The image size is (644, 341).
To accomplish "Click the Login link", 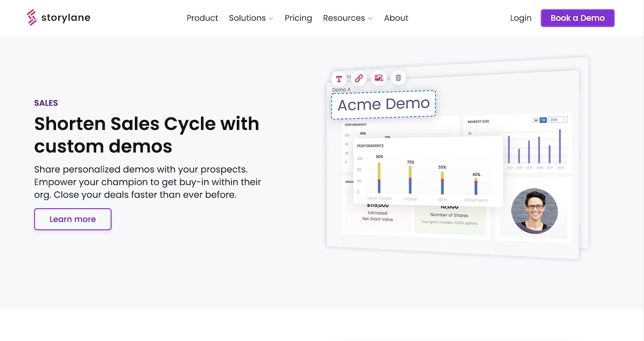I will click(x=520, y=18).
